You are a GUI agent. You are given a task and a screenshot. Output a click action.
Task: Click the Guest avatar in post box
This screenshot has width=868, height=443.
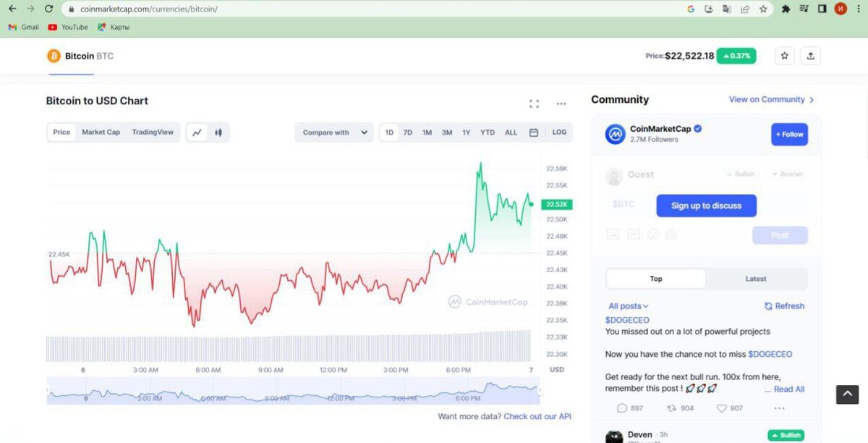point(615,176)
